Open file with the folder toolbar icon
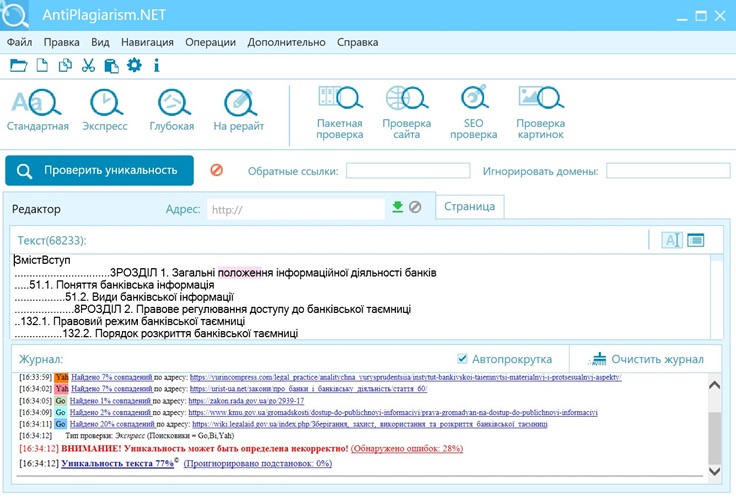Viewport: 736px width, 500px height. pyautogui.click(x=18, y=65)
